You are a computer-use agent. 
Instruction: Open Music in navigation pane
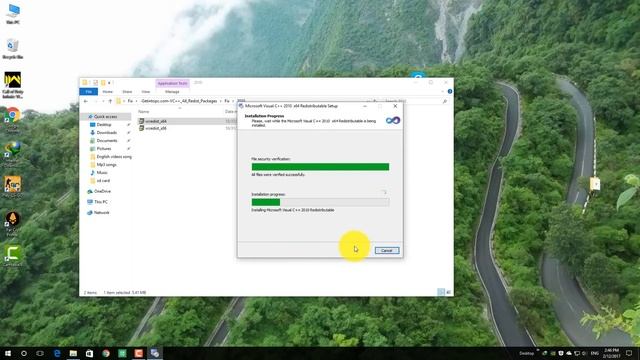click(x=102, y=173)
